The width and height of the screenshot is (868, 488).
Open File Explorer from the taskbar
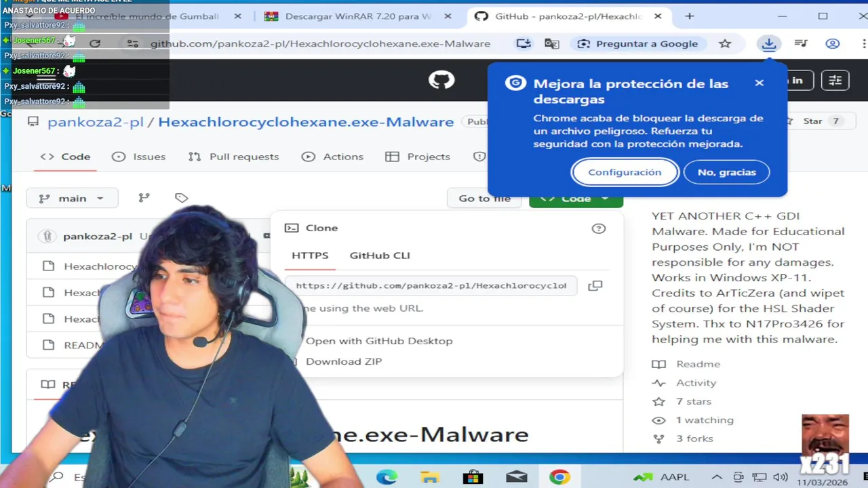[x=430, y=477]
